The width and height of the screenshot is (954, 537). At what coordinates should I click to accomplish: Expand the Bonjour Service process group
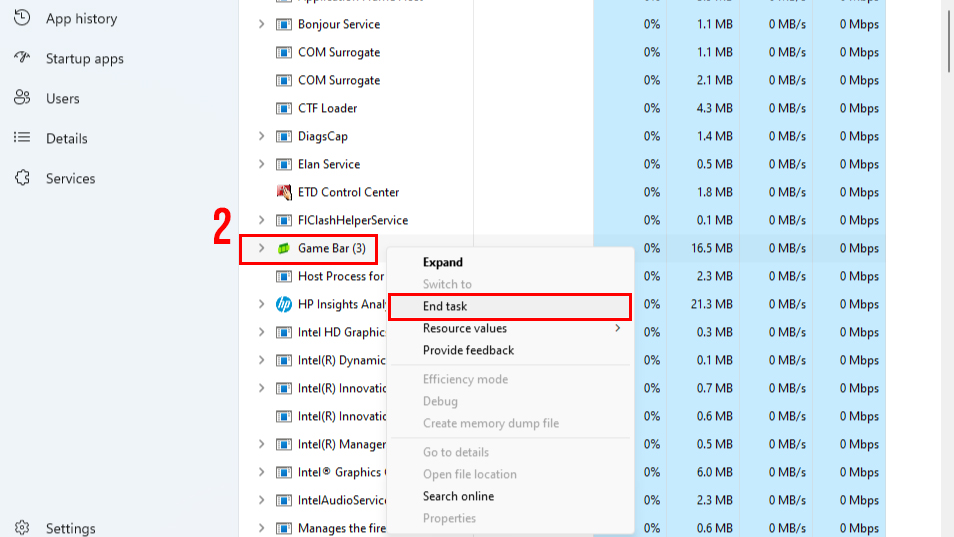coord(261,24)
